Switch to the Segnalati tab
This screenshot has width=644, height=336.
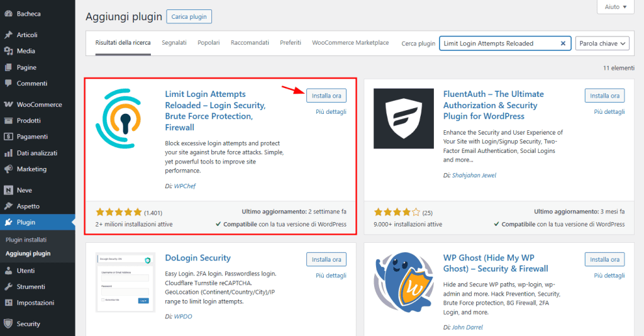[x=174, y=43]
